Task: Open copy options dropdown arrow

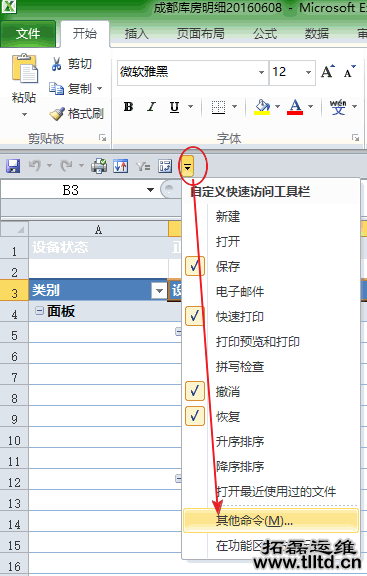Action: tap(99, 89)
